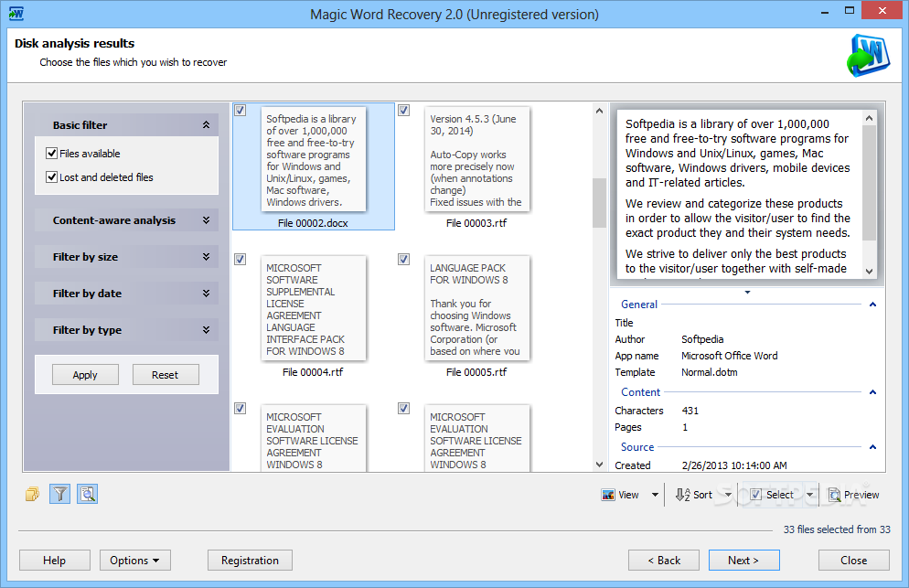Click the magnifier search icon

pos(88,494)
